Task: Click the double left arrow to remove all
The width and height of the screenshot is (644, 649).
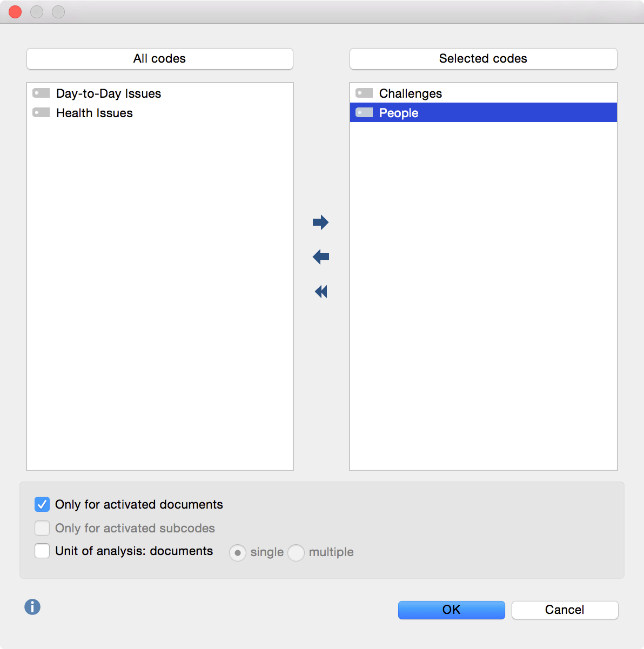Action: [x=321, y=292]
